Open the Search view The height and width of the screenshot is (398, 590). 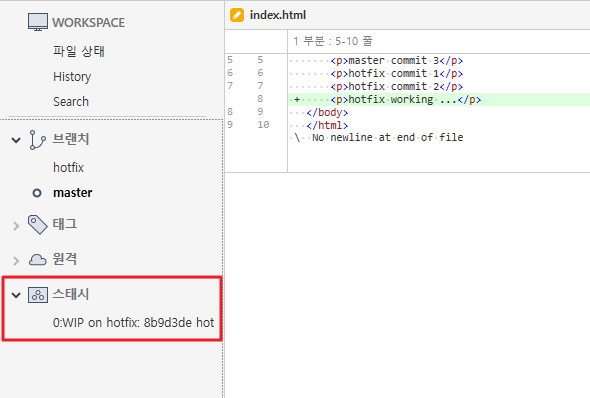coord(71,102)
